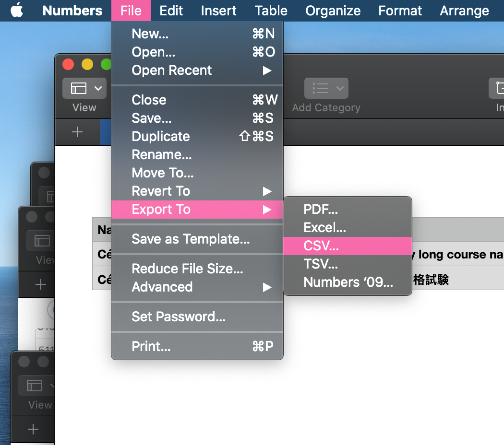Open the Apple menu
The image size is (504, 445).
[x=17, y=10]
